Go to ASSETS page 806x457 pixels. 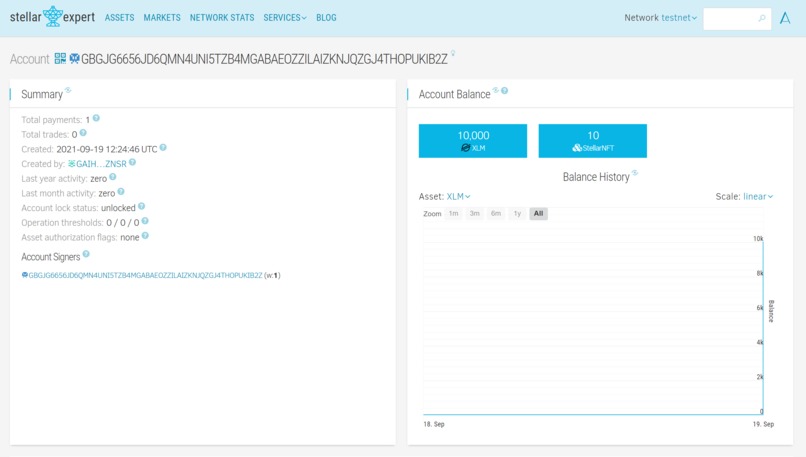[119, 17]
